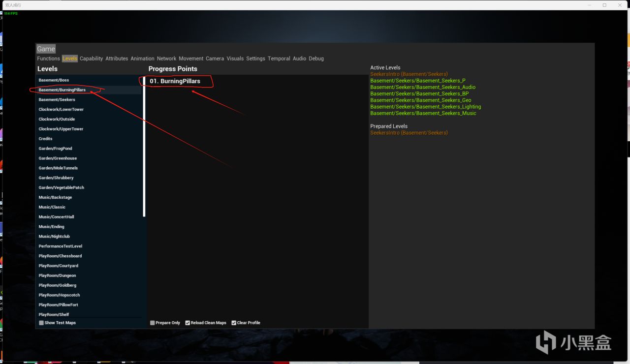Uncheck the Reload Clean Maps option

click(188, 323)
